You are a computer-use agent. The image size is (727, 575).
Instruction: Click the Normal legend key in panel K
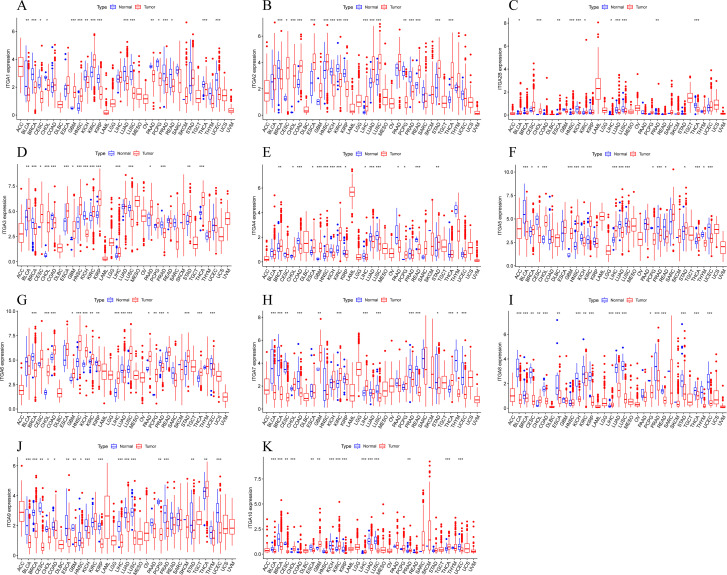357,446
